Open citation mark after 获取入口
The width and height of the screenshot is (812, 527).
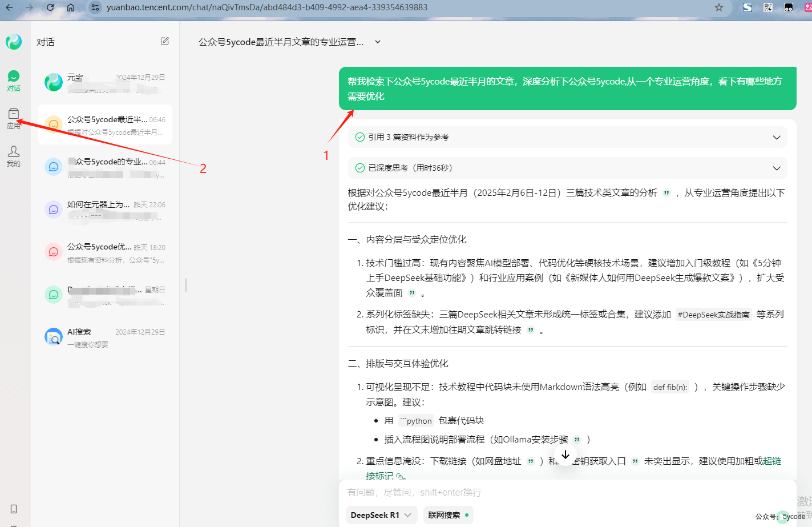[x=635, y=461]
